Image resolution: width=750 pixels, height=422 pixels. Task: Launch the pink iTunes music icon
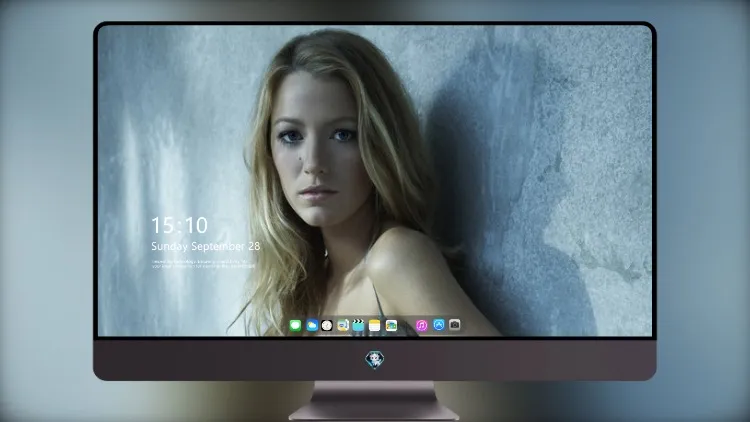421,326
